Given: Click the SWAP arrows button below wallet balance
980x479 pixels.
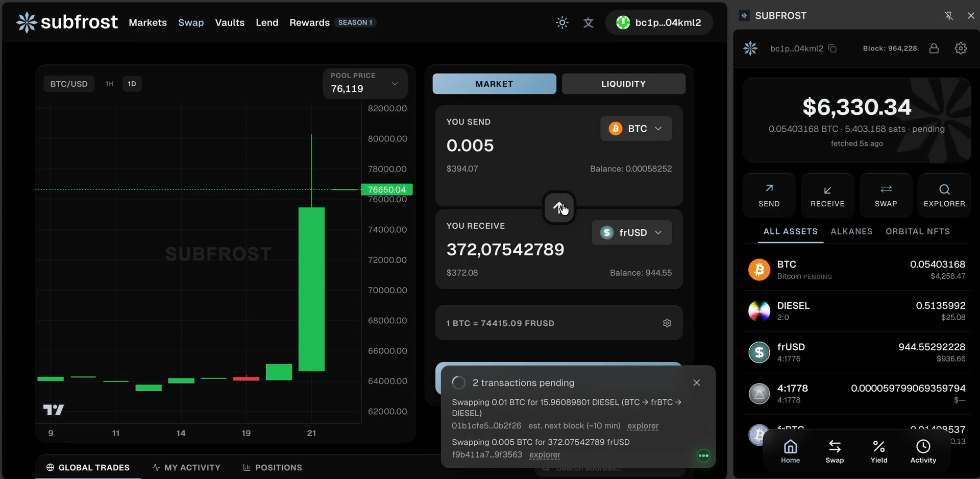Looking at the screenshot, I should [x=886, y=196].
